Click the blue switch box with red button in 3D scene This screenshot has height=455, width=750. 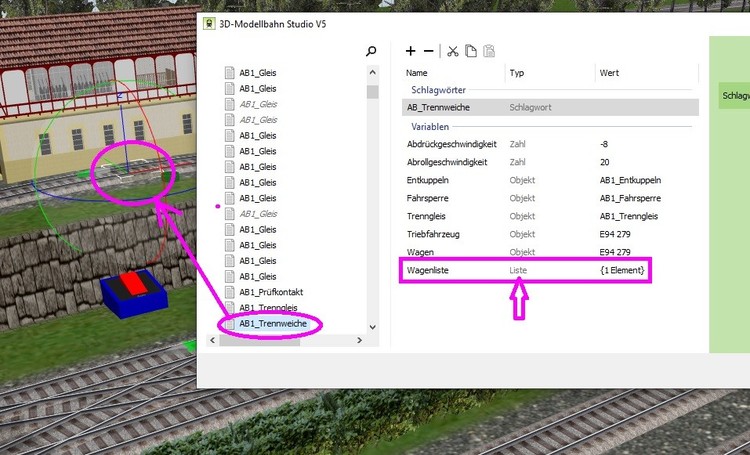click(x=133, y=293)
